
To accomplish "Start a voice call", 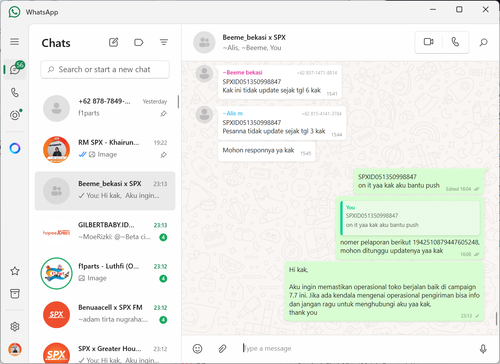I will click(455, 42).
